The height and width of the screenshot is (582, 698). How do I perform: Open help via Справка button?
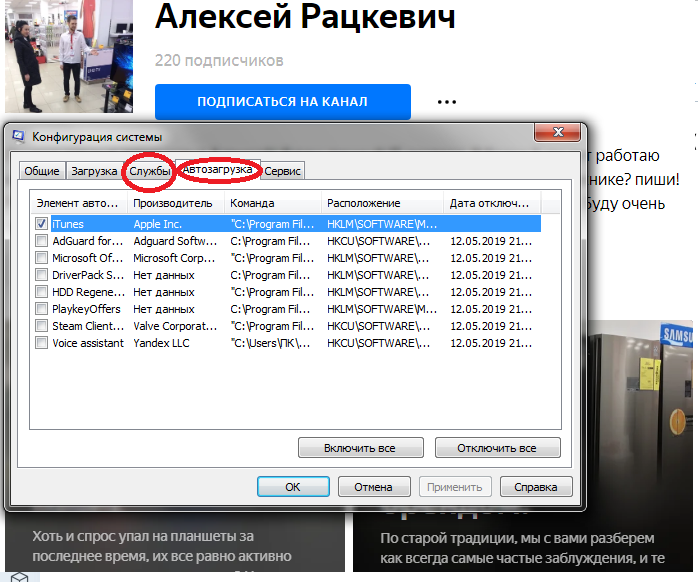(536, 487)
